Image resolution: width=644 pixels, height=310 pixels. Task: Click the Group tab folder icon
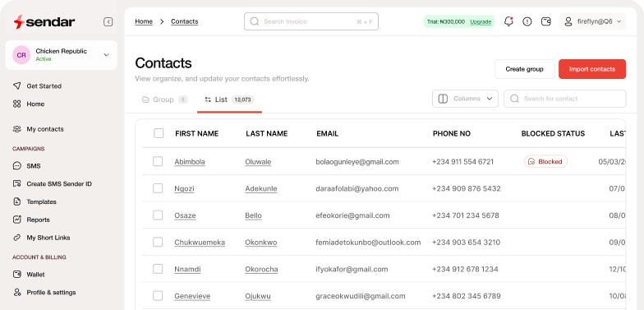[145, 99]
